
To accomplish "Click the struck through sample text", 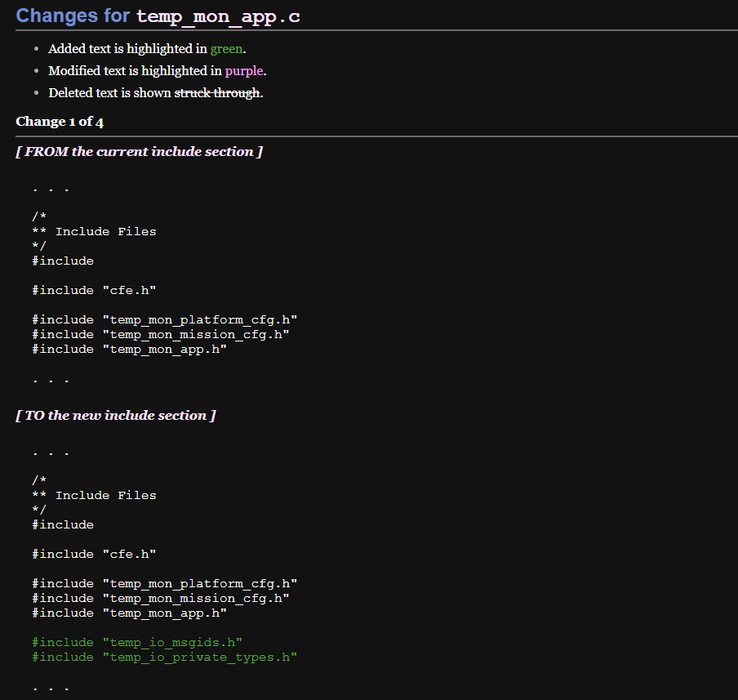I will (217, 93).
